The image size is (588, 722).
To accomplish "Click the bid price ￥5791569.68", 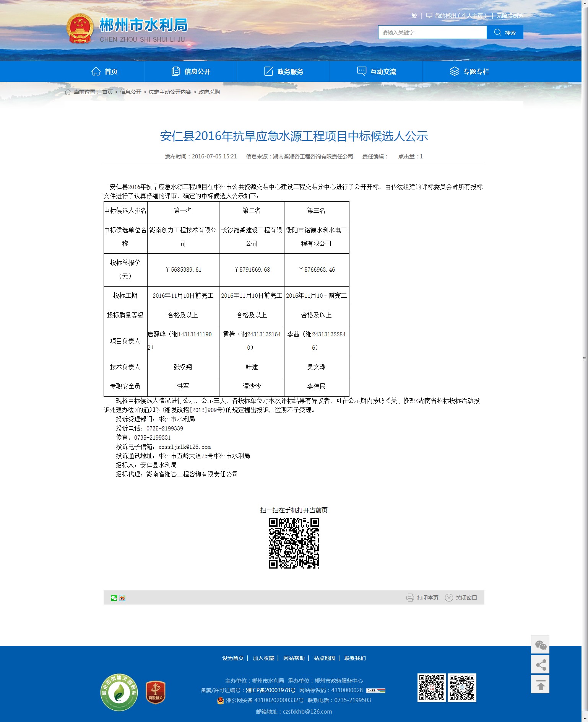I will (252, 270).
